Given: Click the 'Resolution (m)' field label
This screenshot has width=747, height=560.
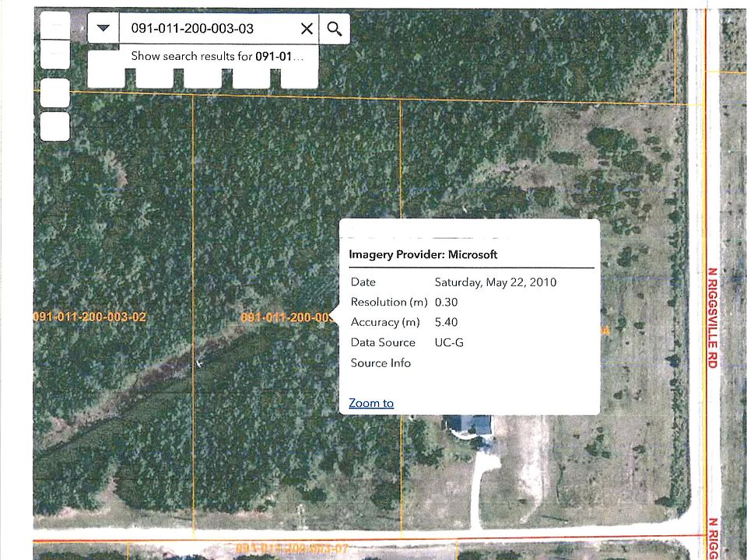Looking at the screenshot, I should (389, 303).
